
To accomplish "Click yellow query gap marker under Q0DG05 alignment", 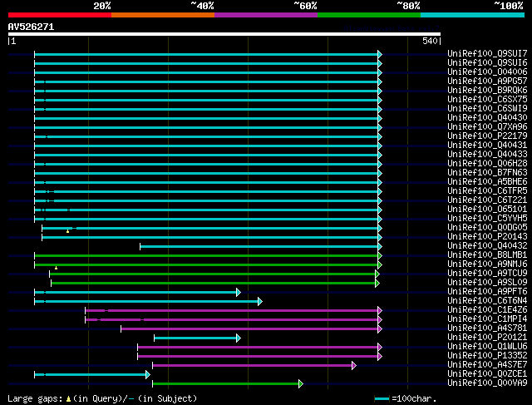I will [68, 231].
